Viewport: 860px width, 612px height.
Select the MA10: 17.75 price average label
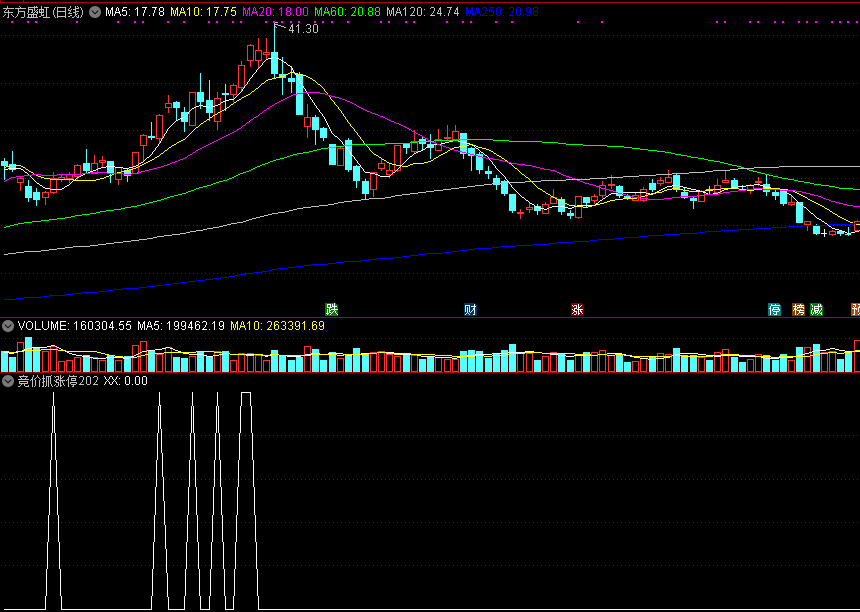pyautogui.click(x=203, y=12)
